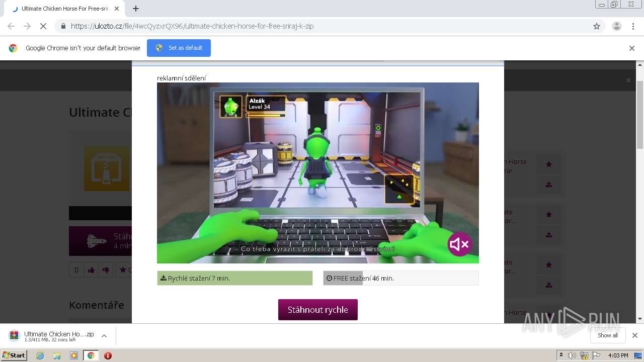Open the Windows Start menu
Screen dimensions: 644x362
tap(14, 355)
